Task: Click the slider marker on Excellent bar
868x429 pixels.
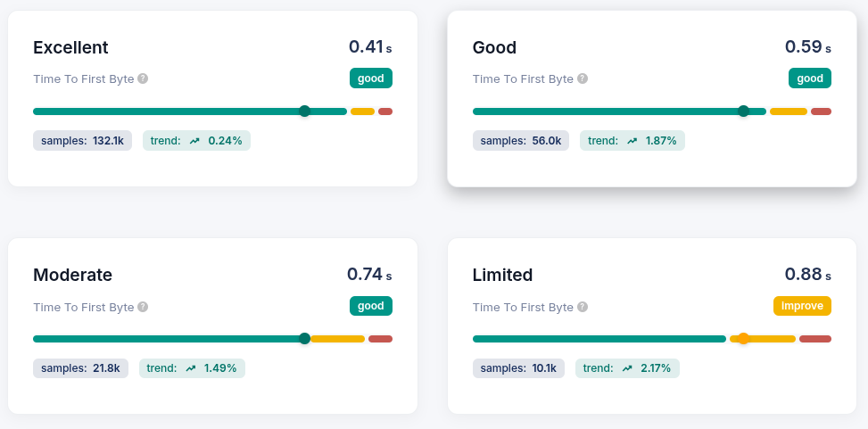Action: [304, 111]
